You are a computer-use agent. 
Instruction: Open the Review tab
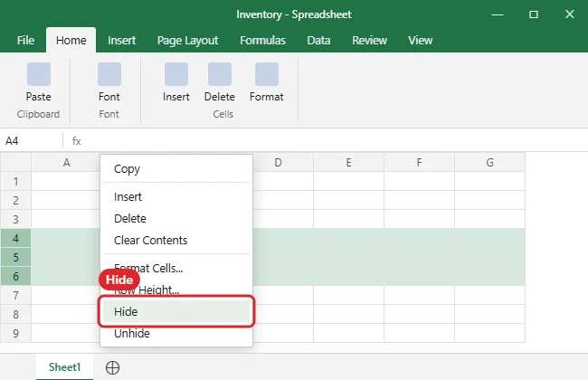click(369, 40)
